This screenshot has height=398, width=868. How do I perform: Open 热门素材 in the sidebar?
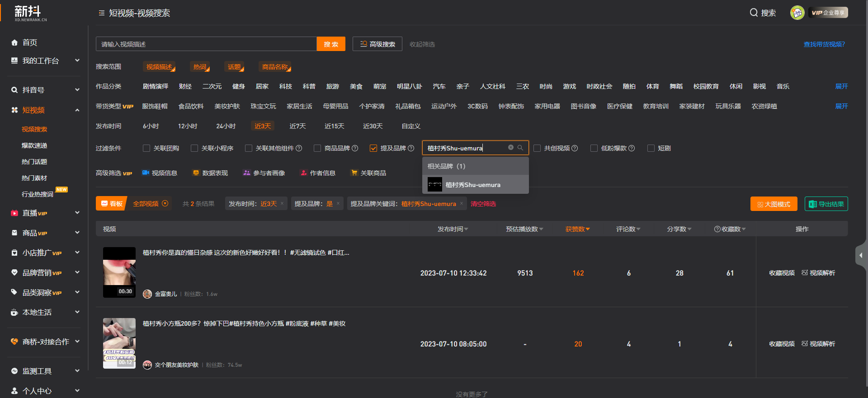click(x=34, y=178)
